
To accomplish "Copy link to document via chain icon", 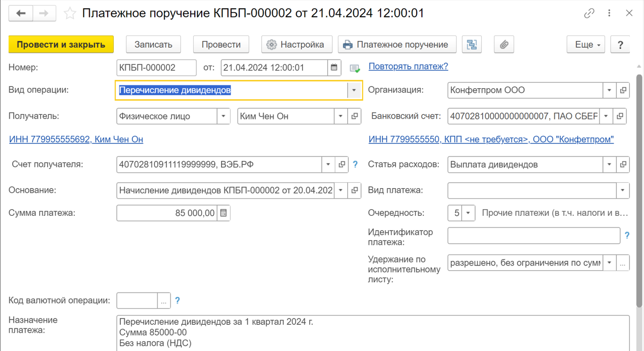I will click(x=589, y=13).
